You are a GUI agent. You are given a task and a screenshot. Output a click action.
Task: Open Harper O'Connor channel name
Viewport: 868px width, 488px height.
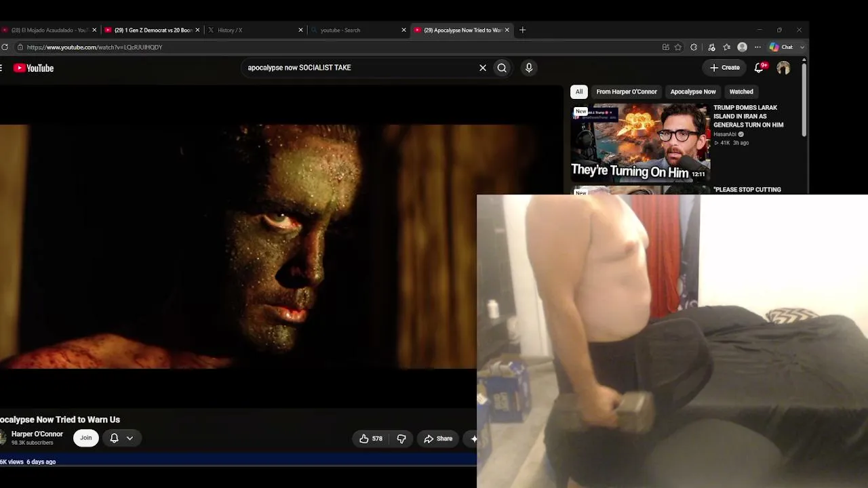[37, 434]
